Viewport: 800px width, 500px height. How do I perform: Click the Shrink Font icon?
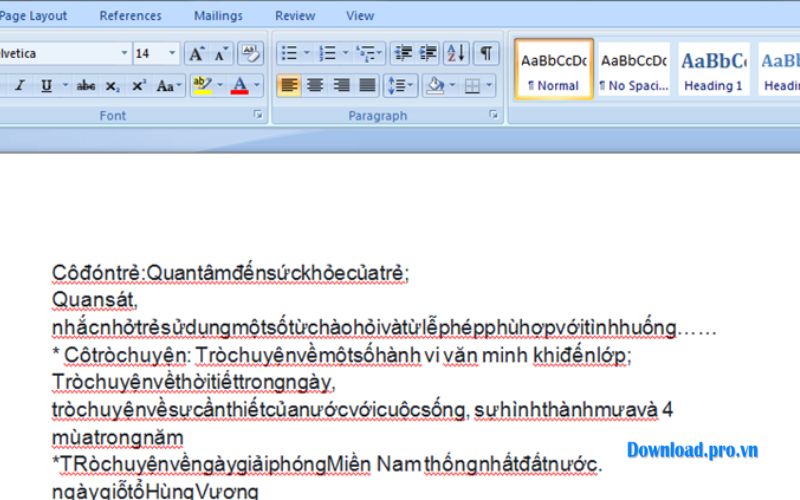(x=221, y=54)
